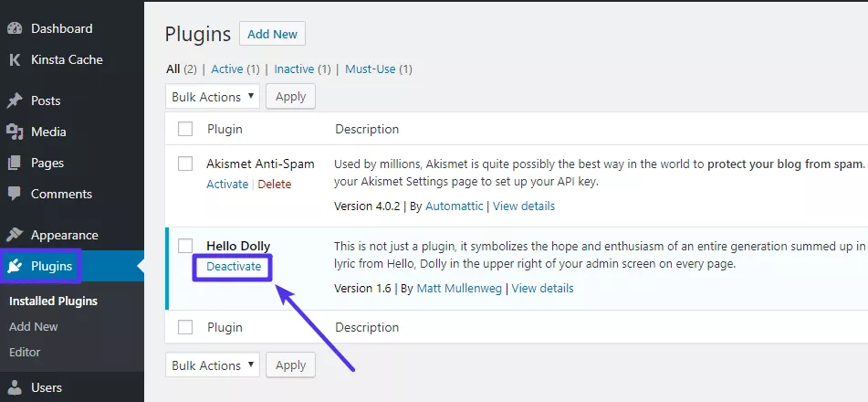The image size is (868, 402).
Task: Deactivate the Hello Dolly plugin
Action: [x=234, y=267]
